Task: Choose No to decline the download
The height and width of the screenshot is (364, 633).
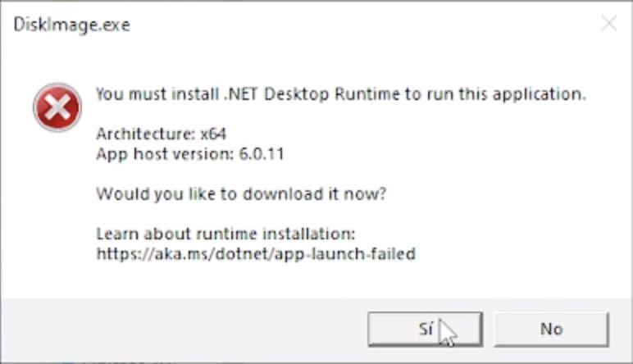Action: click(x=552, y=329)
